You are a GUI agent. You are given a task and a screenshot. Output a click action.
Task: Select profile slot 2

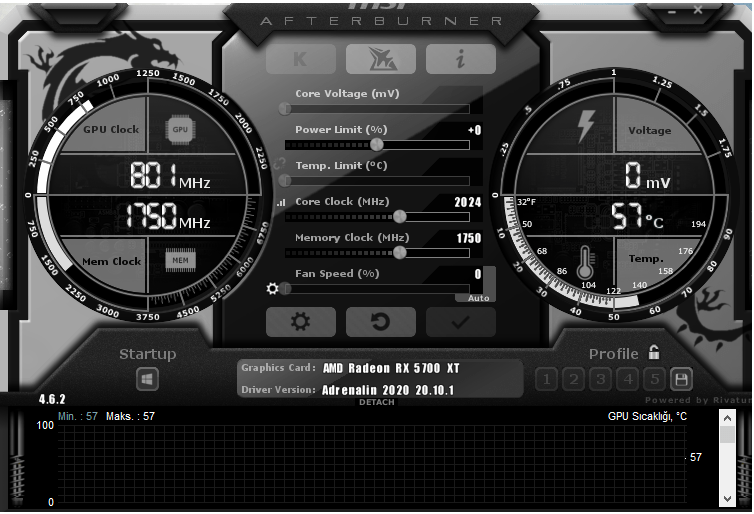(573, 379)
